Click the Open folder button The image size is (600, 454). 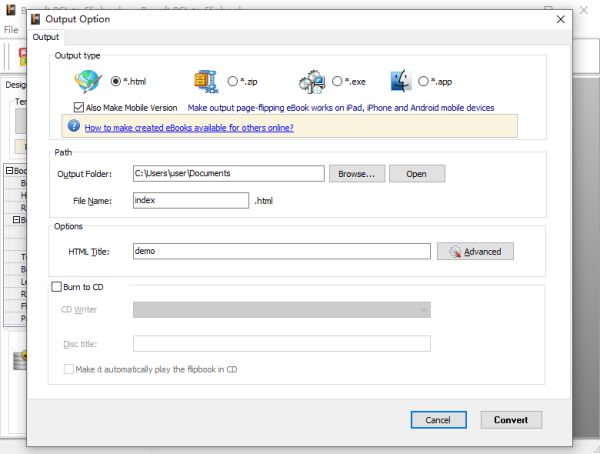(417, 174)
